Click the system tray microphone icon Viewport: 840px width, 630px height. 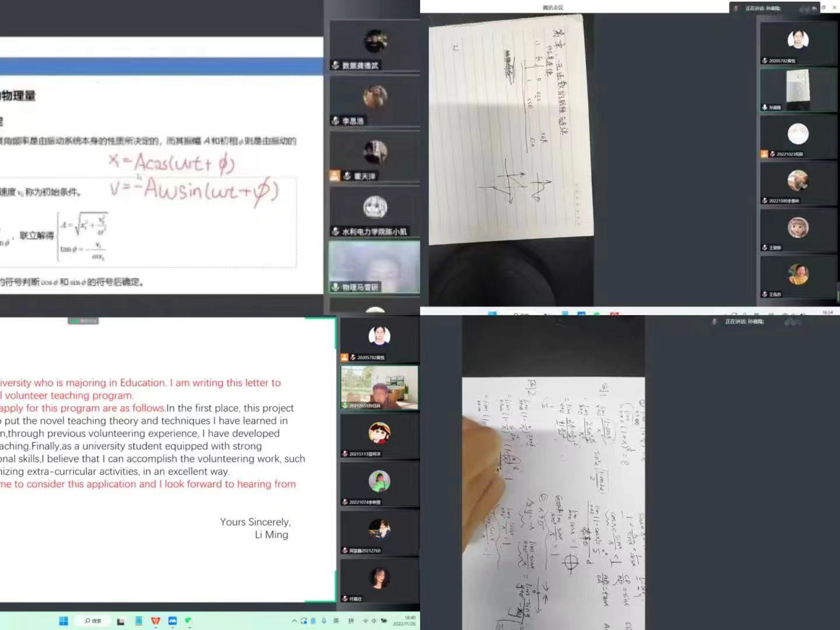[324, 621]
